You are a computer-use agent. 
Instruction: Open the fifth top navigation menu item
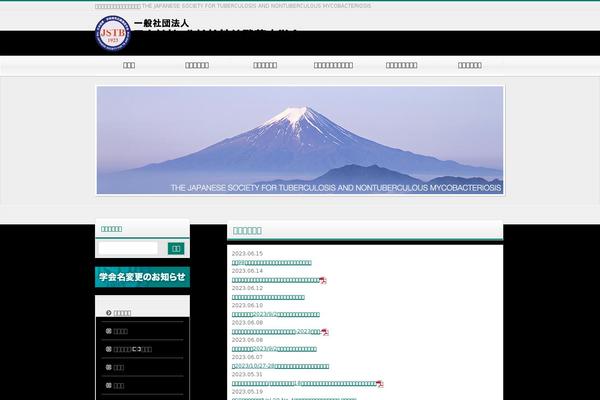coord(401,65)
